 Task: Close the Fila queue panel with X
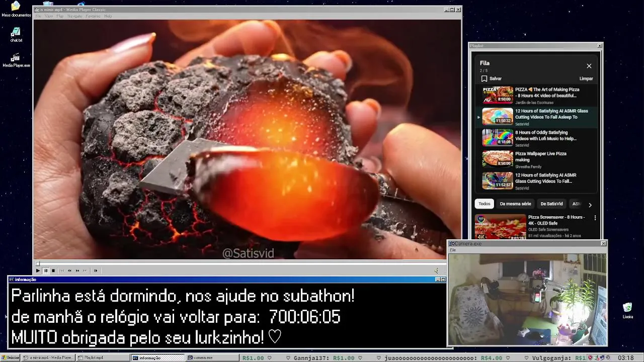pos(589,66)
